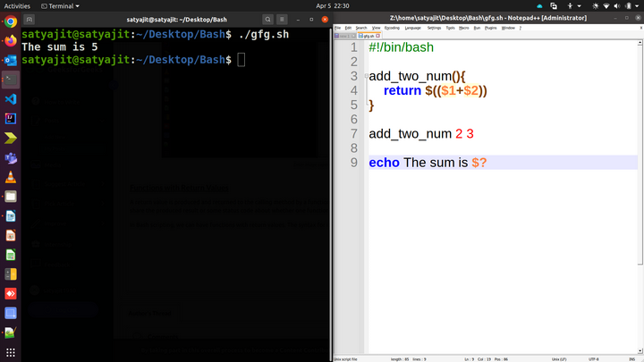This screenshot has width=644, height=362.
Task: Open the Encoding menu in Notepad++
Action: click(392, 28)
